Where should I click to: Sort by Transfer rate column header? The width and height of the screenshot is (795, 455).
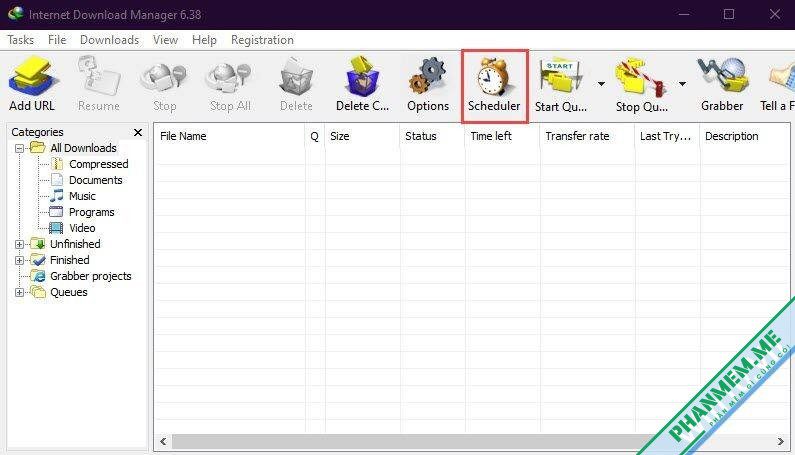pyautogui.click(x=587, y=136)
